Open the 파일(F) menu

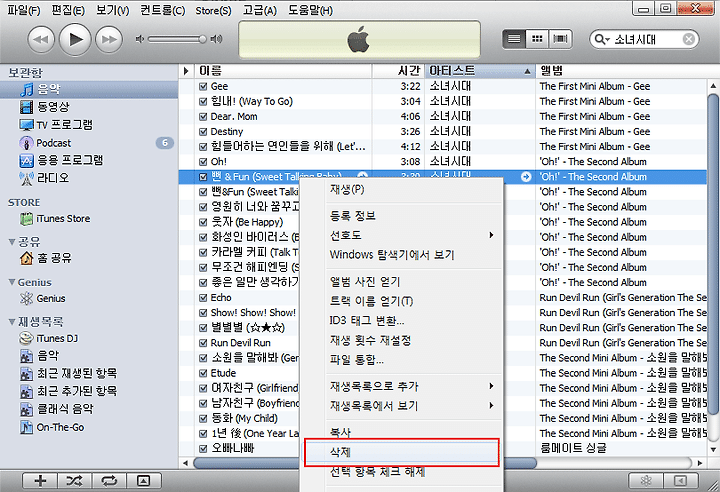[24, 10]
